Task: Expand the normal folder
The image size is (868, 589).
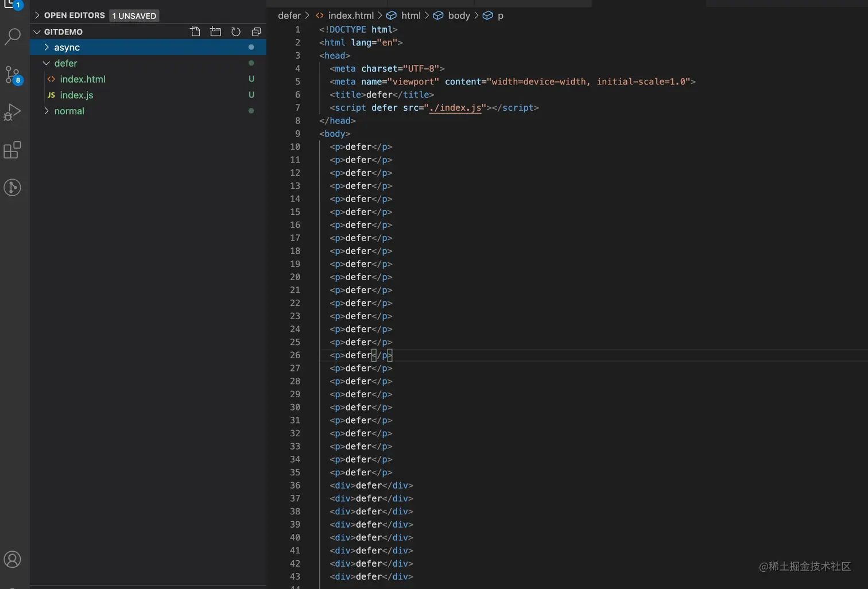Action: coord(69,111)
